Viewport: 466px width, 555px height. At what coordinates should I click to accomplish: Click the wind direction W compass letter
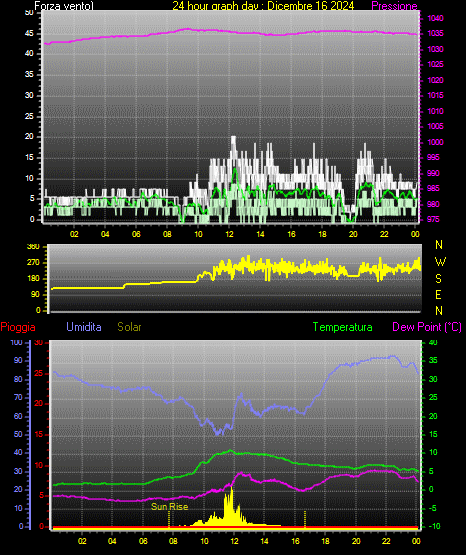coord(440,262)
